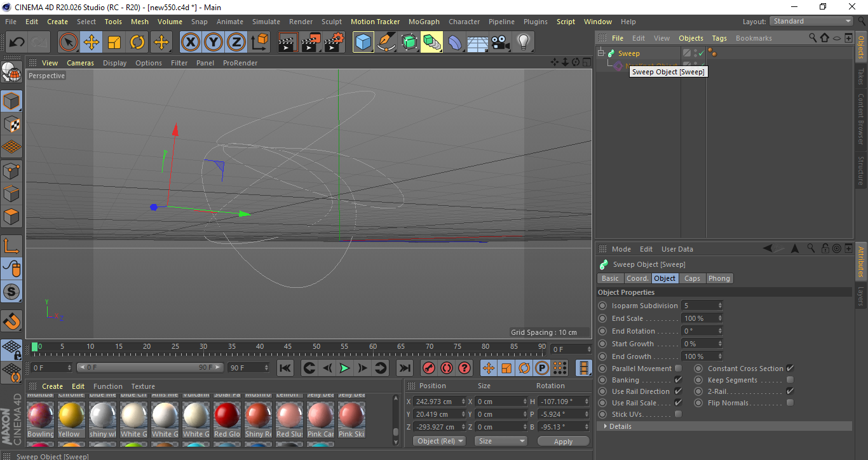This screenshot has width=868, height=460.
Task: Toggle Z-axis lock icon
Action: (236, 43)
